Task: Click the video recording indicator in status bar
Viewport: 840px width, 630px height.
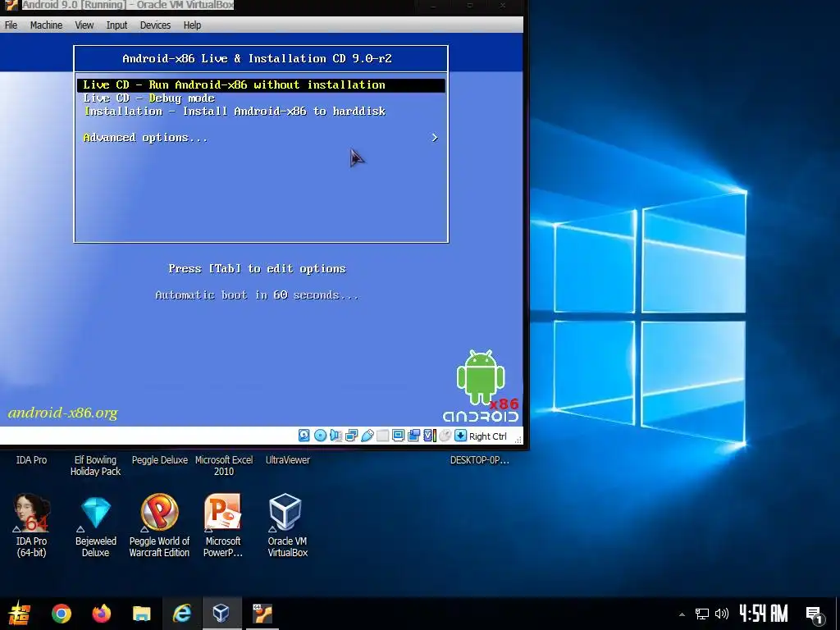Action: [x=413, y=436]
